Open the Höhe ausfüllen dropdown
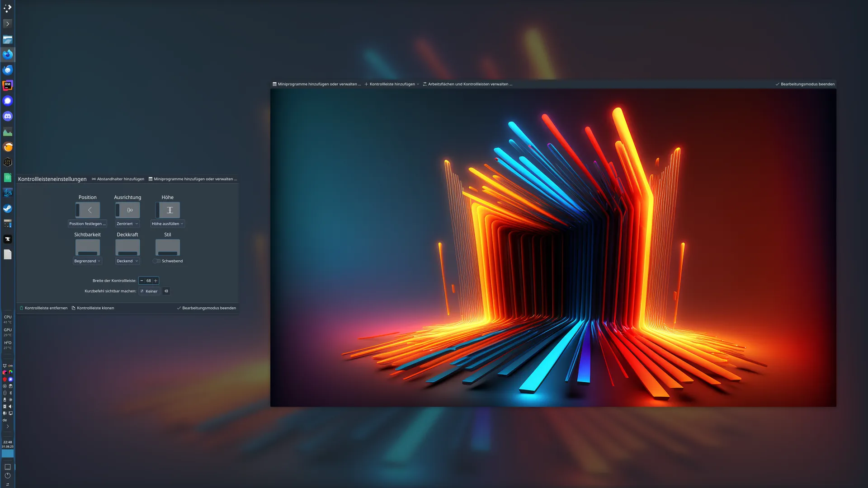868x488 pixels. (x=167, y=224)
